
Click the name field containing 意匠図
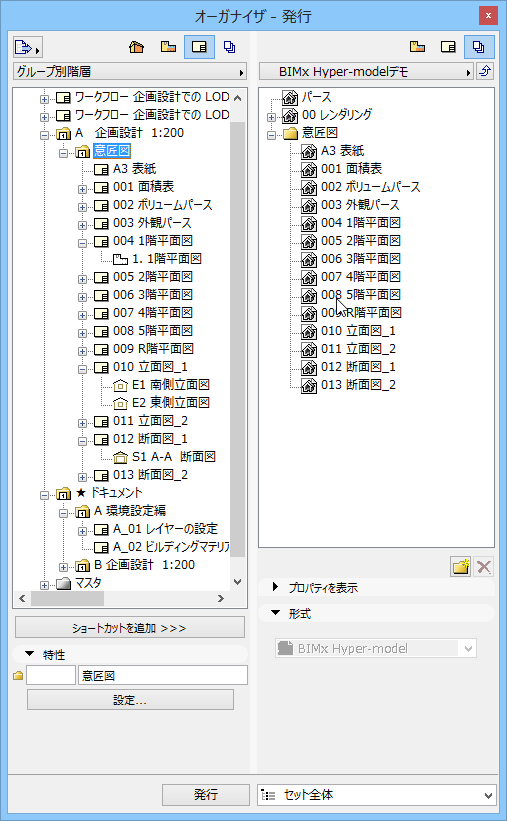(x=163, y=675)
